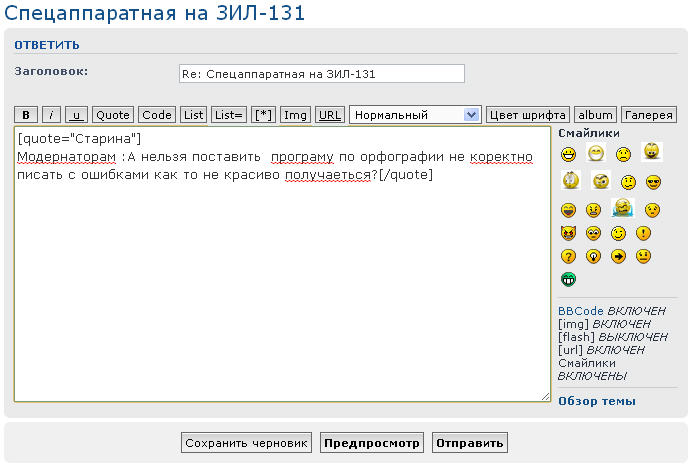Insert the sad frowning smiley

pyautogui.click(x=623, y=154)
